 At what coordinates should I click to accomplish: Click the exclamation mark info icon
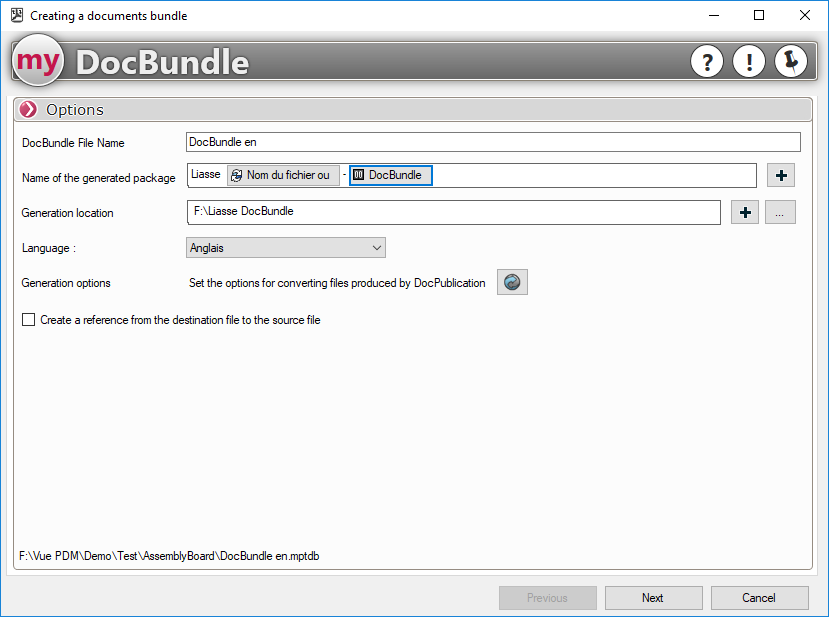tap(749, 62)
